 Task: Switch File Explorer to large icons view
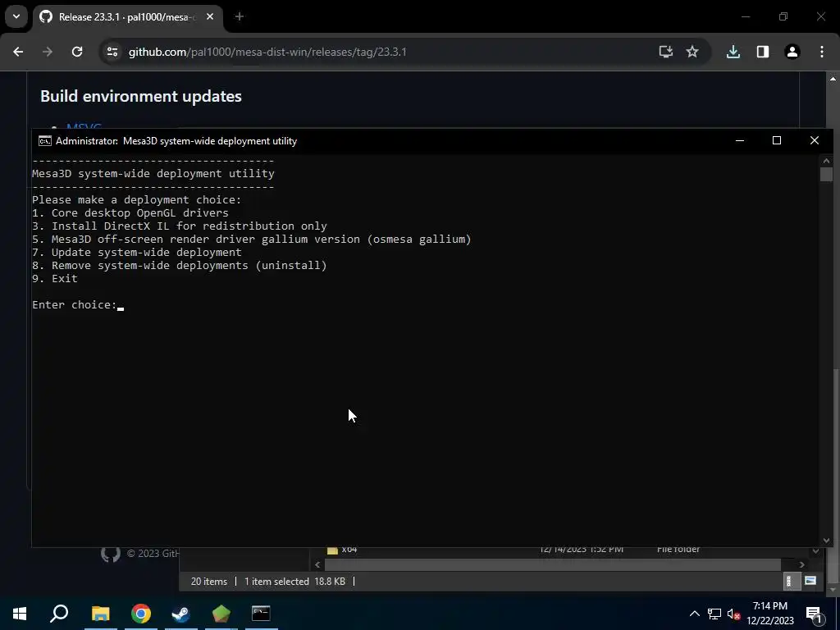pos(810,582)
